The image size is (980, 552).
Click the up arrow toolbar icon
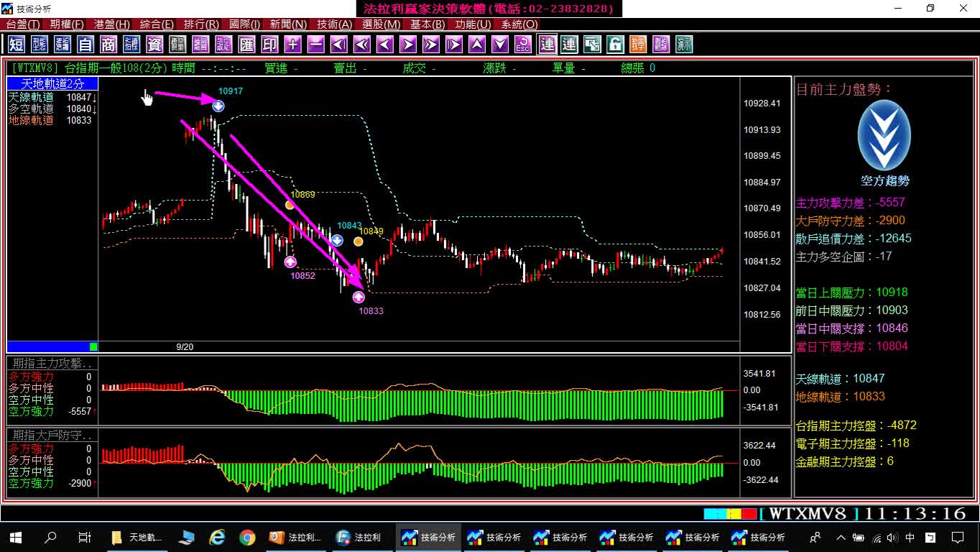[x=476, y=45]
